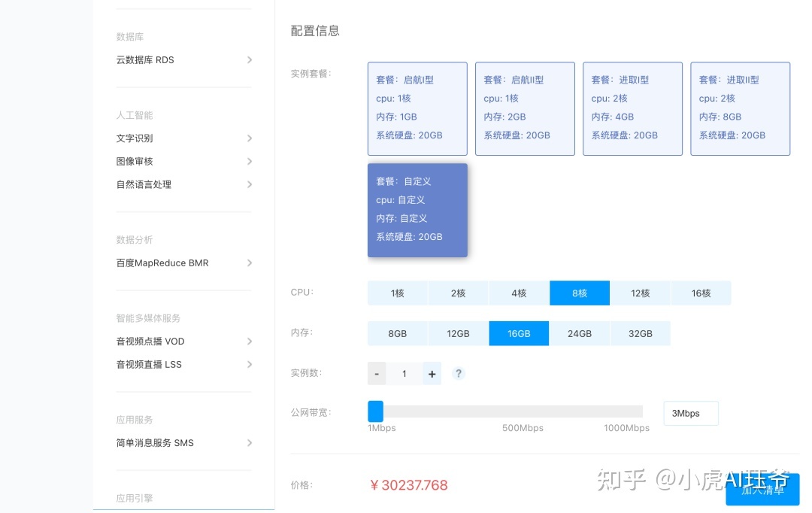Set memory to 16GB
Viewport: 812px width, 513px height.
pos(519,334)
